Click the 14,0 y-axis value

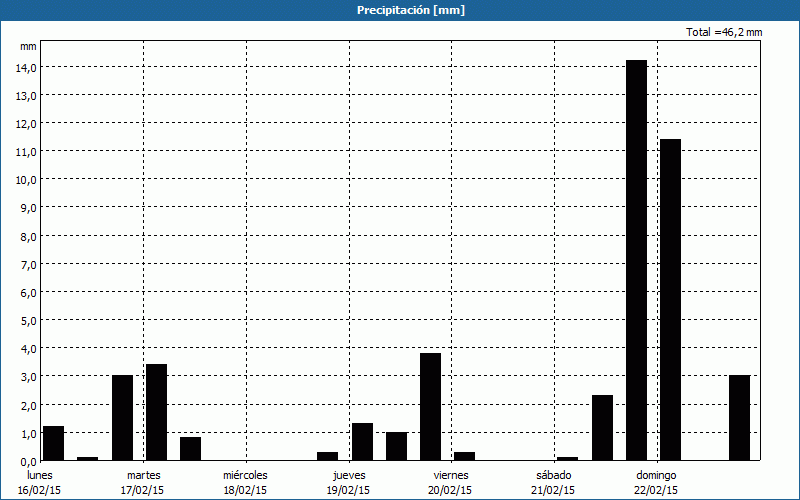[x=25, y=67]
